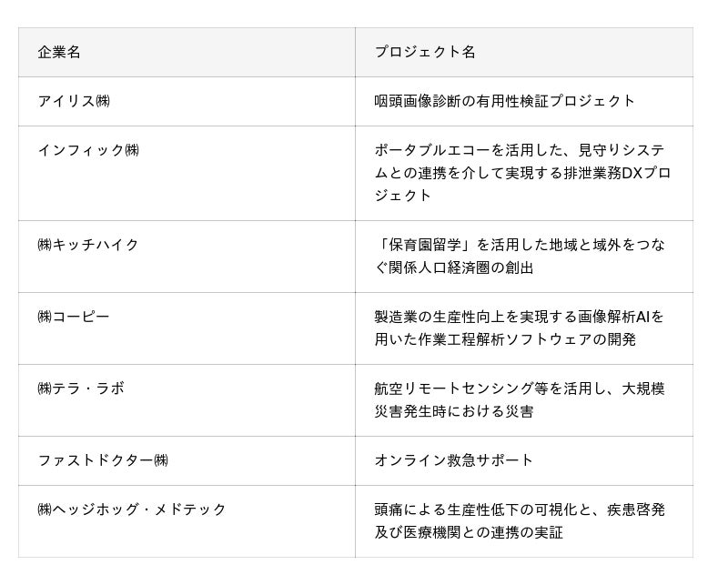The width and height of the screenshot is (728, 585).
Task: Select the ㈱ヘッジホッグ・メドテック company cell
Action: 132,510
